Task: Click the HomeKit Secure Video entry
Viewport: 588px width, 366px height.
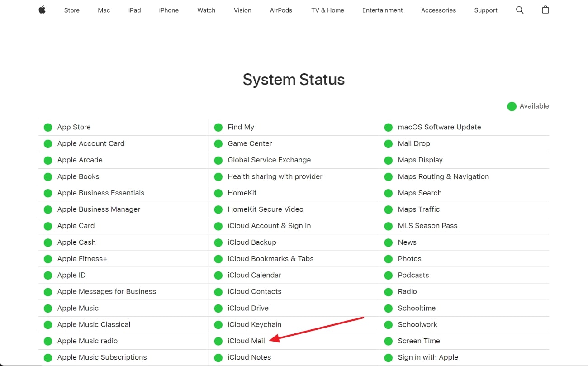Action: coord(266,209)
